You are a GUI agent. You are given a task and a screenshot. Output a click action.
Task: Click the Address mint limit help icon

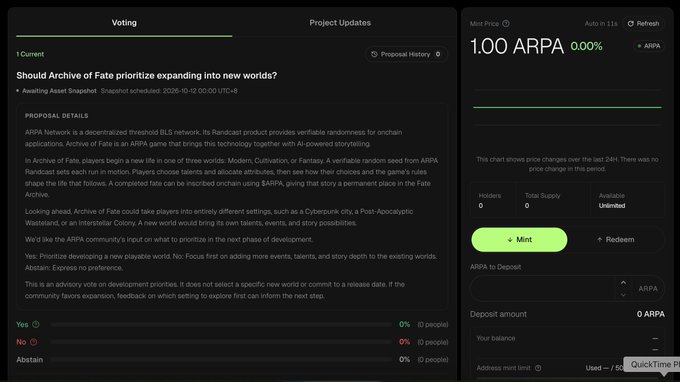(x=538, y=368)
